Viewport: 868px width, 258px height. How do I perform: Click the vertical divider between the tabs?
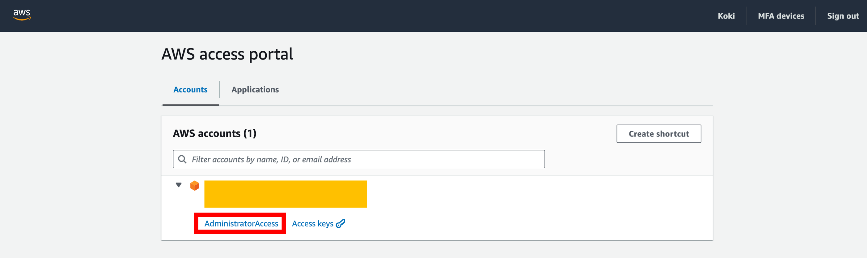click(x=219, y=89)
